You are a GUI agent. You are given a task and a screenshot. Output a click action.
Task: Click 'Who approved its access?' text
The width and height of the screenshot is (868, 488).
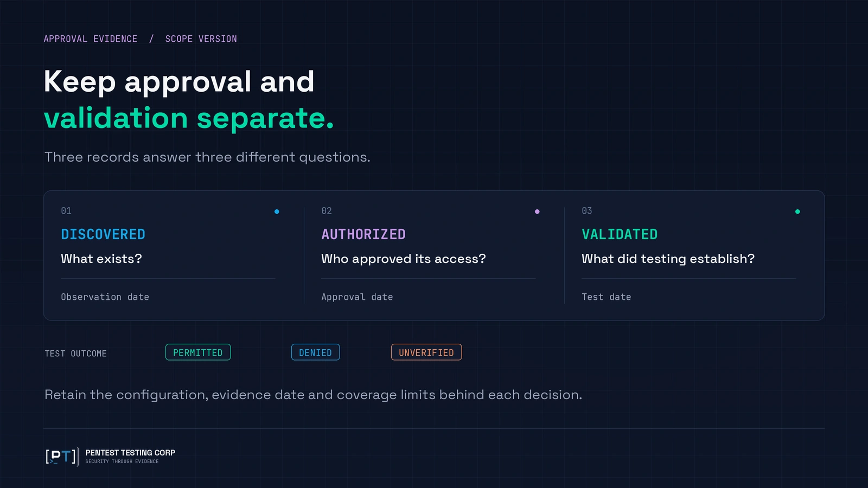pos(404,259)
